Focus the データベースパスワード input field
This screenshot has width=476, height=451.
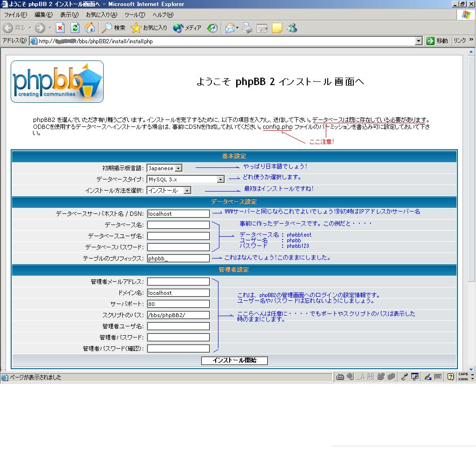(178, 247)
